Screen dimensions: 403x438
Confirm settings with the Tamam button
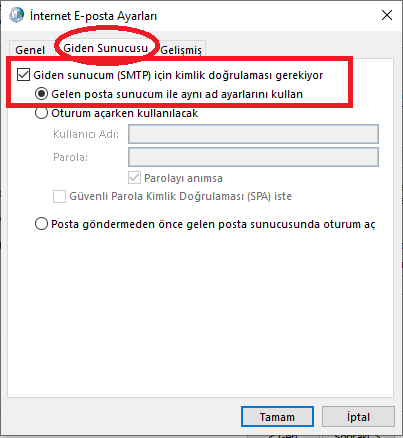click(277, 417)
